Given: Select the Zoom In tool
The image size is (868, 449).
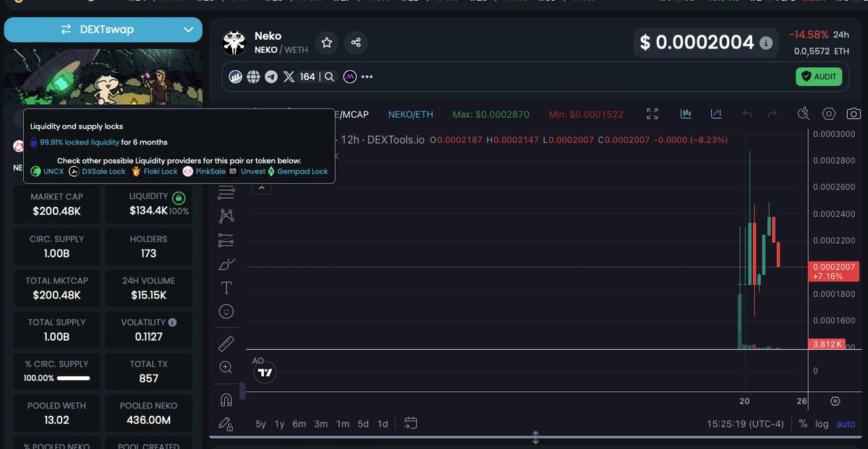Looking at the screenshot, I should pos(226,367).
